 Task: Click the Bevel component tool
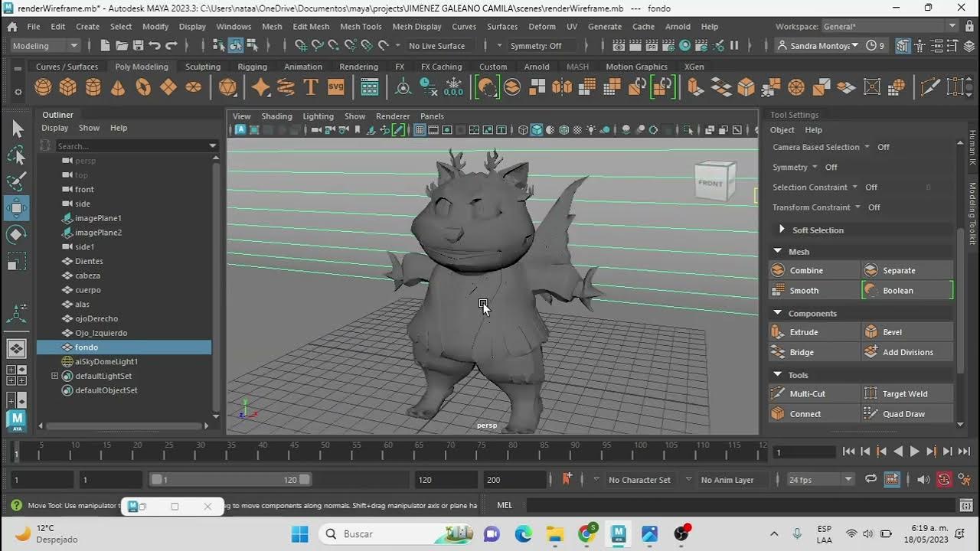click(892, 332)
